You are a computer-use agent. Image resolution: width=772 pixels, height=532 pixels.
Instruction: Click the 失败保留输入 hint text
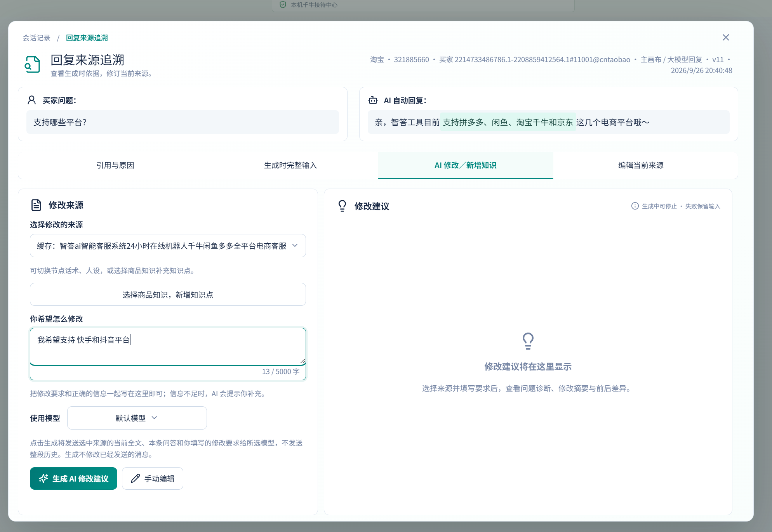pyautogui.click(x=702, y=206)
